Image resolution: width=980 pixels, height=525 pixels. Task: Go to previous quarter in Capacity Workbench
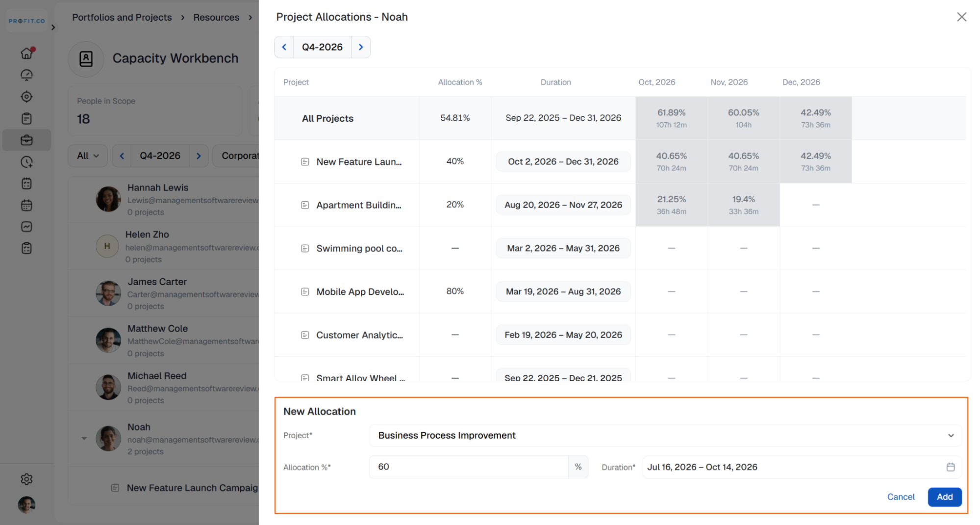(122, 156)
